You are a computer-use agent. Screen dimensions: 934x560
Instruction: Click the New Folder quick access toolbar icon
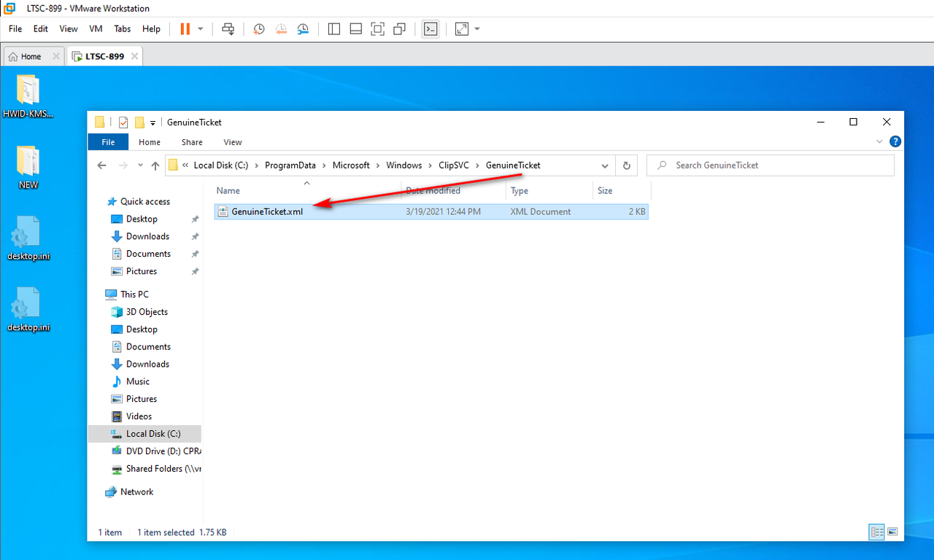(139, 122)
